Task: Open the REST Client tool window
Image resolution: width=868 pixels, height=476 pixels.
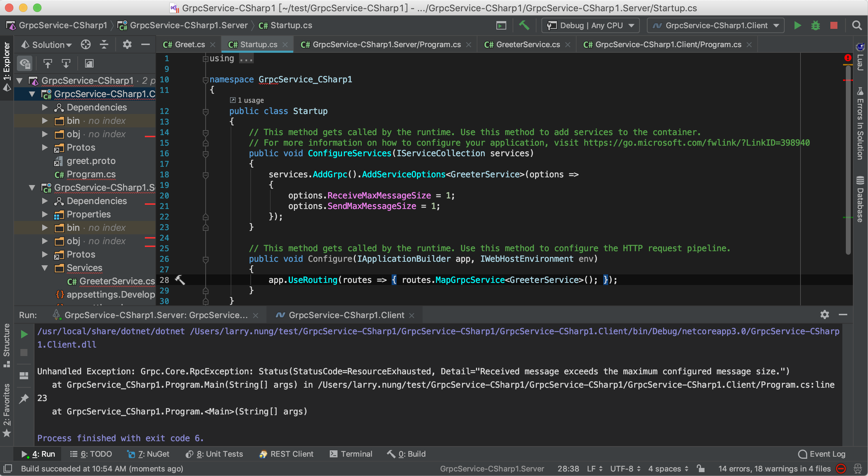Action: point(286,454)
